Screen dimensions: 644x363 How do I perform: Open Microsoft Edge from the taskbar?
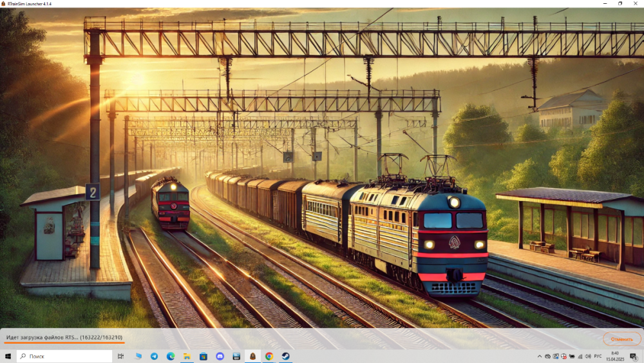point(171,356)
